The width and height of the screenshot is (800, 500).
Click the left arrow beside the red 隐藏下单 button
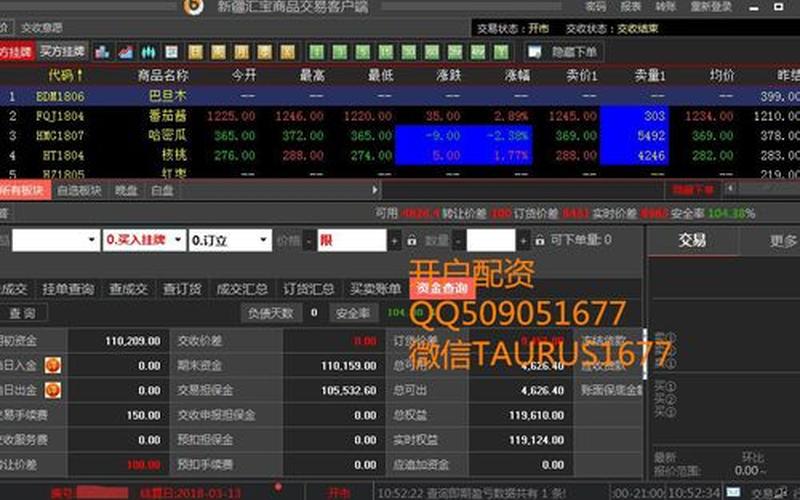point(730,189)
